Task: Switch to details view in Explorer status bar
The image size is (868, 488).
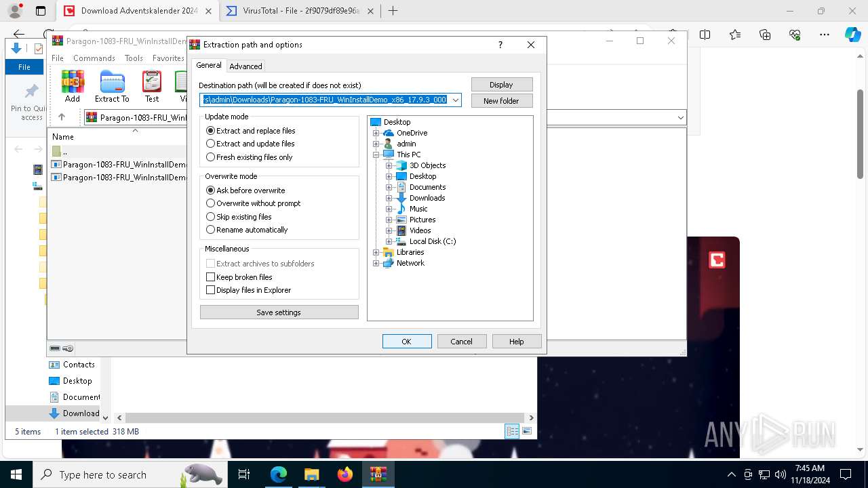Action: click(x=513, y=431)
